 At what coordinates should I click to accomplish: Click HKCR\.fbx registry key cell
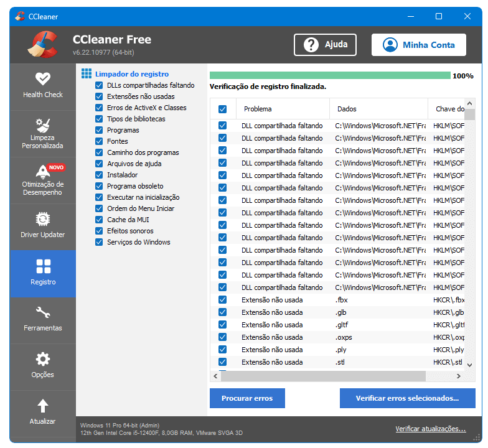448,300
